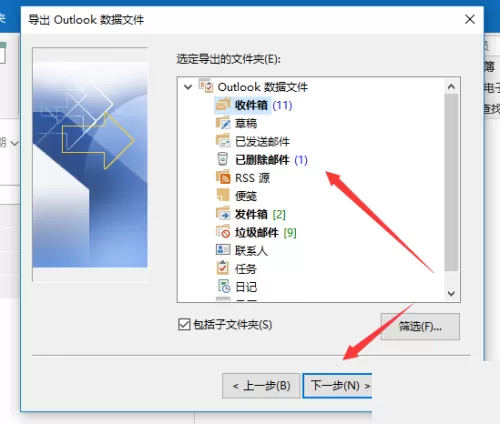This screenshot has height=424, width=500.
Task: Select 已删除邮件 (1) folder label
Action: [271, 160]
